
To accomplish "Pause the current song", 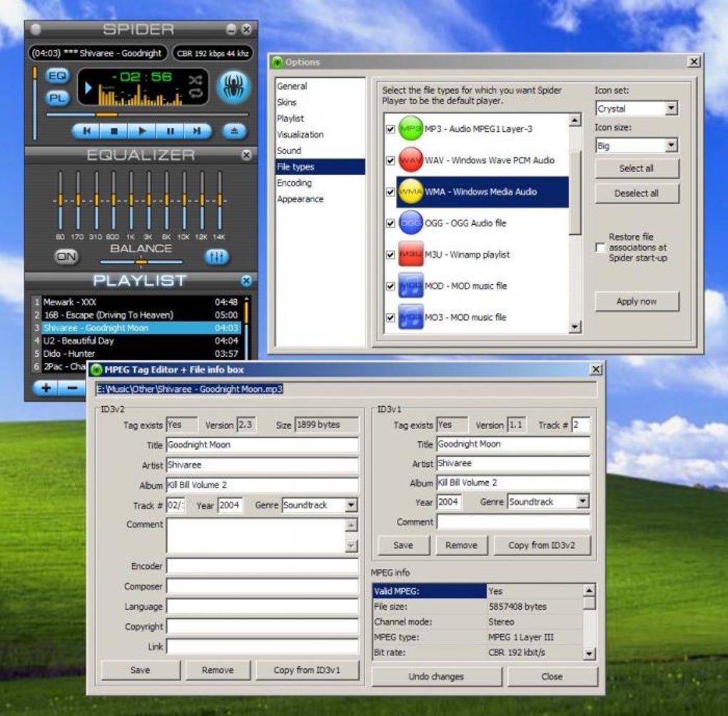I will 170,131.
